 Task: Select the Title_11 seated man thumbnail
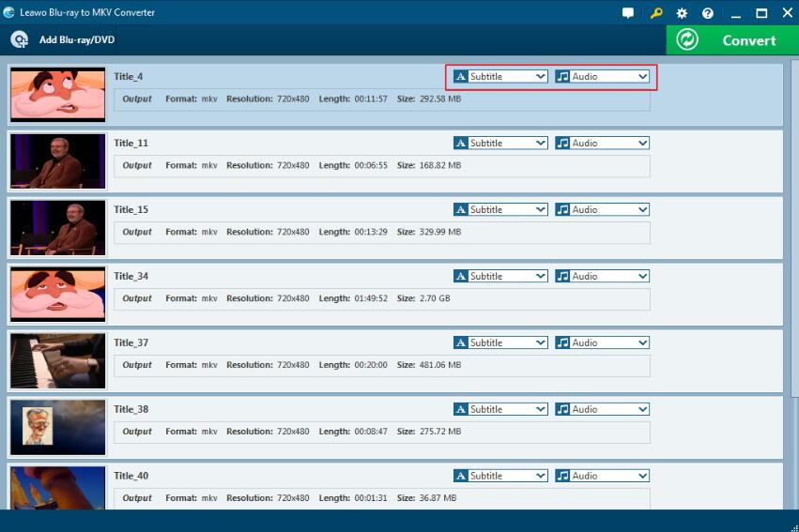58,160
